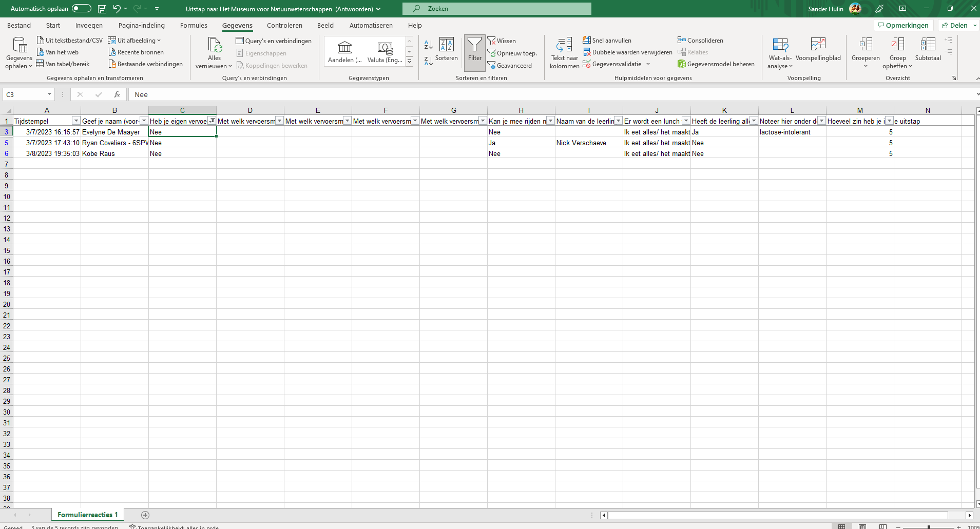
Task: Select the Formulierreacties 1 sheet tab
Action: point(87,515)
